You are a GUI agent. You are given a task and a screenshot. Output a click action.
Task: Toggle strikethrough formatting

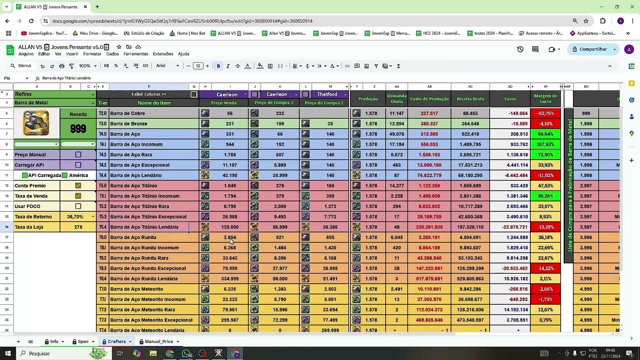point(238,66)
